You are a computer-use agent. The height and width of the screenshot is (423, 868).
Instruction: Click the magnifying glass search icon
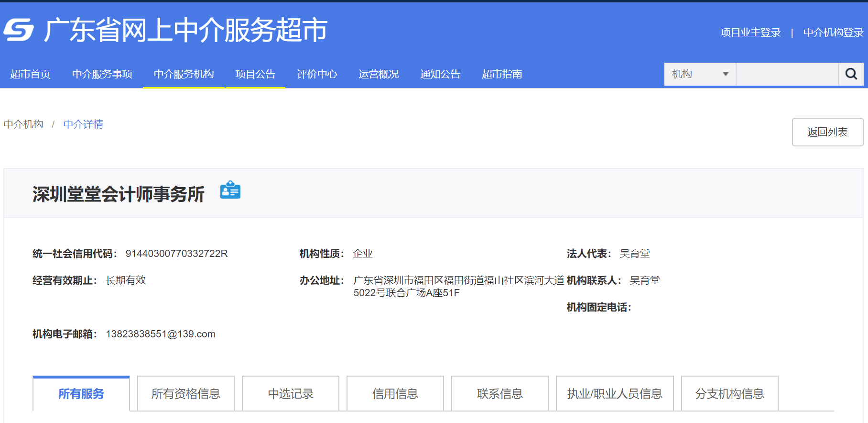coord(851,74)
